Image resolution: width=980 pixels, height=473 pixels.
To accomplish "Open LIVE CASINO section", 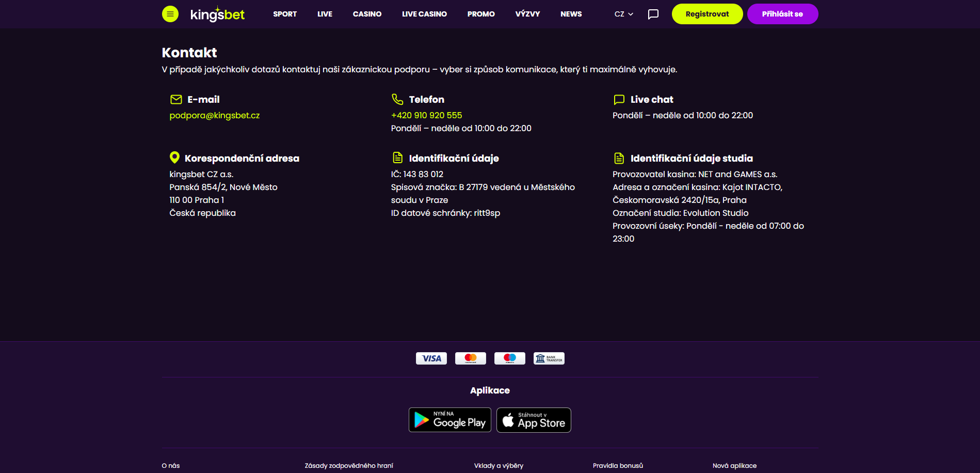I will tap(424, 14).
